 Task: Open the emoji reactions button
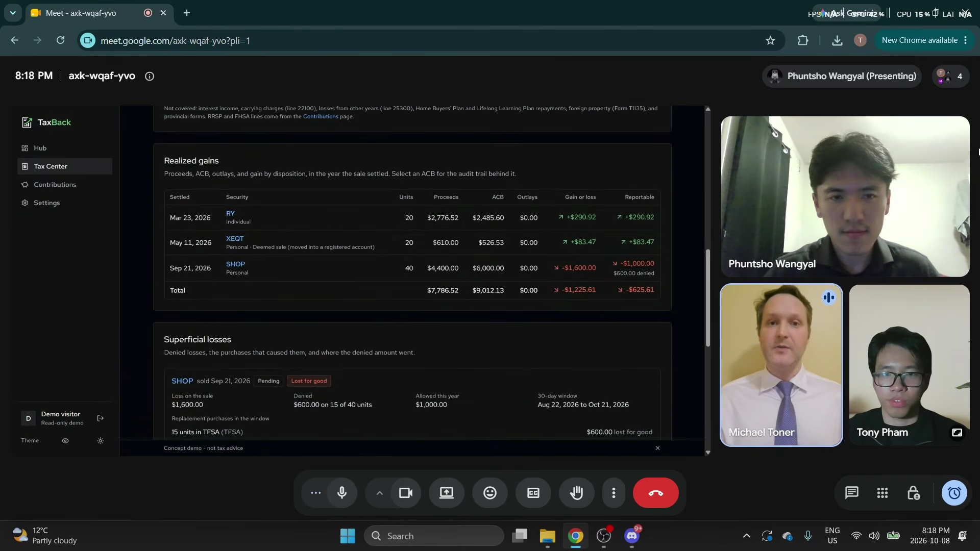pyautogui.click(x=490, y=493)
